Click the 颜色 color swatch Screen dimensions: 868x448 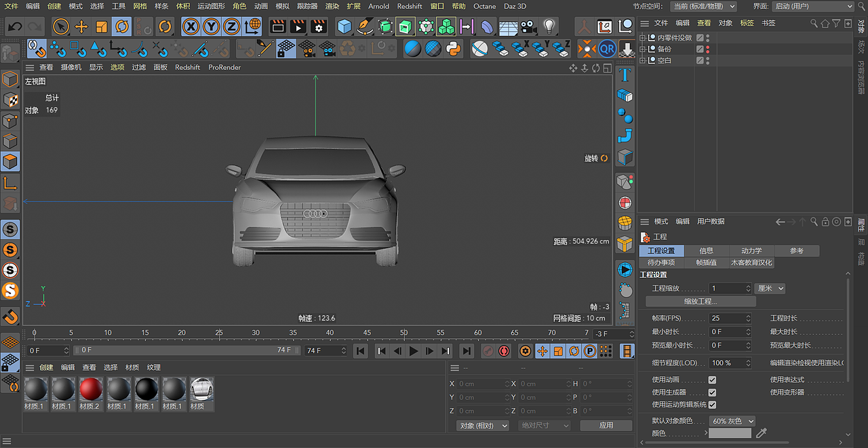pos(729,432)
